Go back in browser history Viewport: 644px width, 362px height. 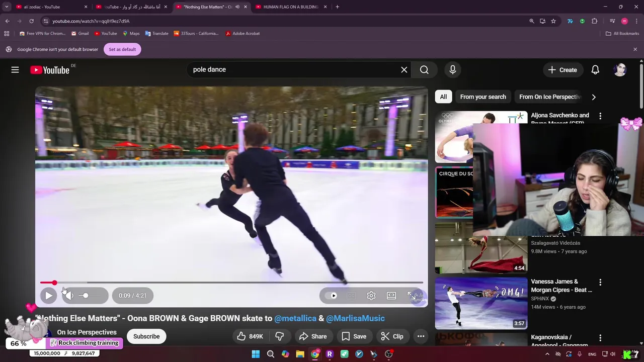[7, 21]
